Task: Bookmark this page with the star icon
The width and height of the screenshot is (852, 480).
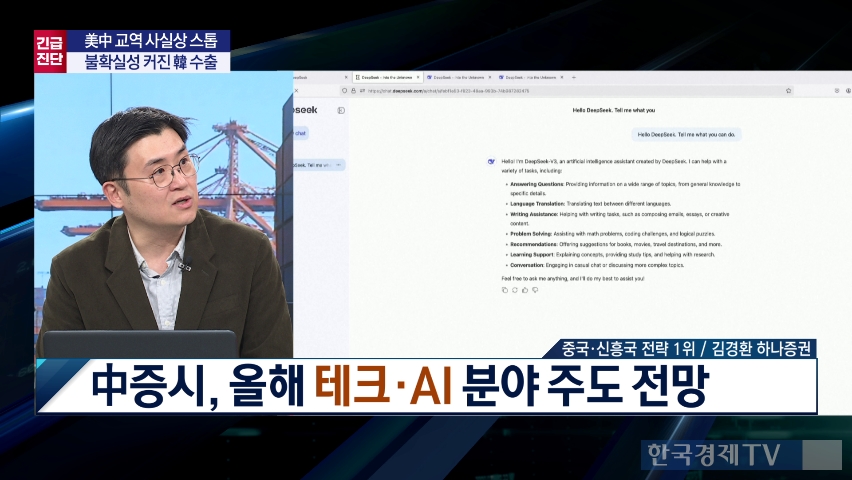Action: pyautogui.click(x=790, y=90)
